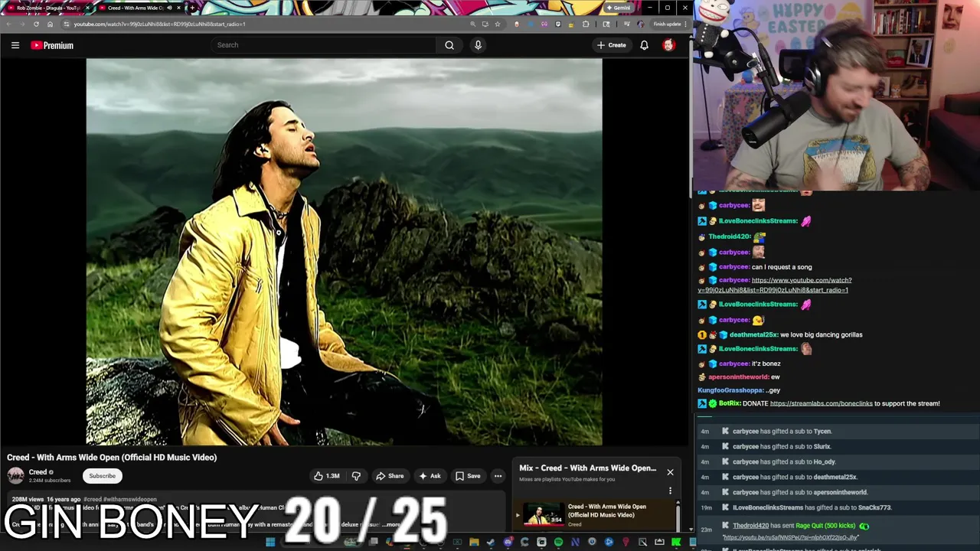Click apersonintheworld's 'ew' message
Screen dimensions: 980x551
[x=775, y=377]
